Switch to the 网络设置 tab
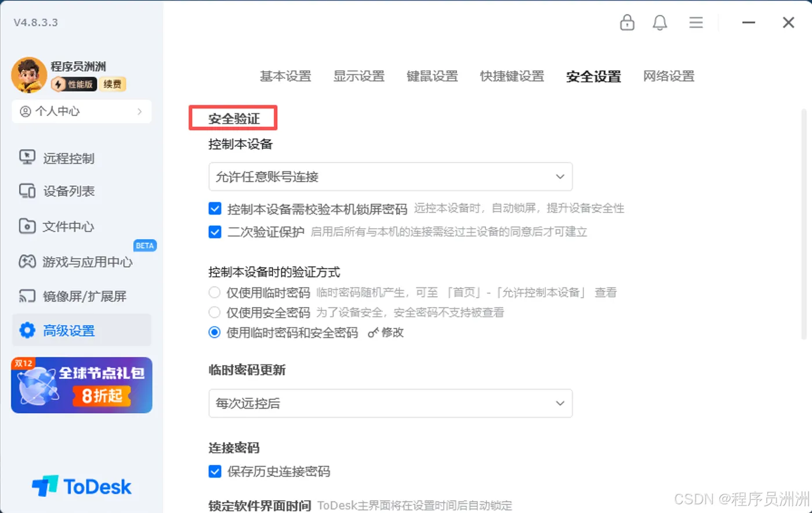The height and width of the screenshot is (513, 812). pos(668,76)
